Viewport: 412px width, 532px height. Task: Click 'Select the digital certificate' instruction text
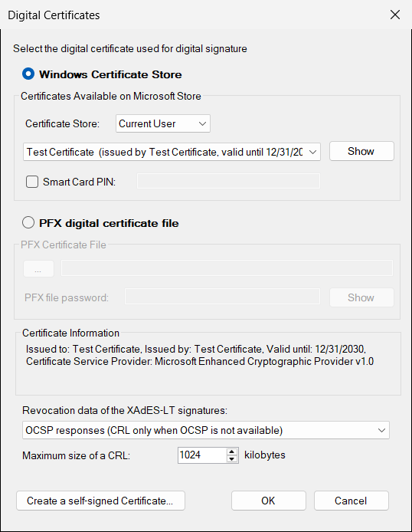(130, 49)
